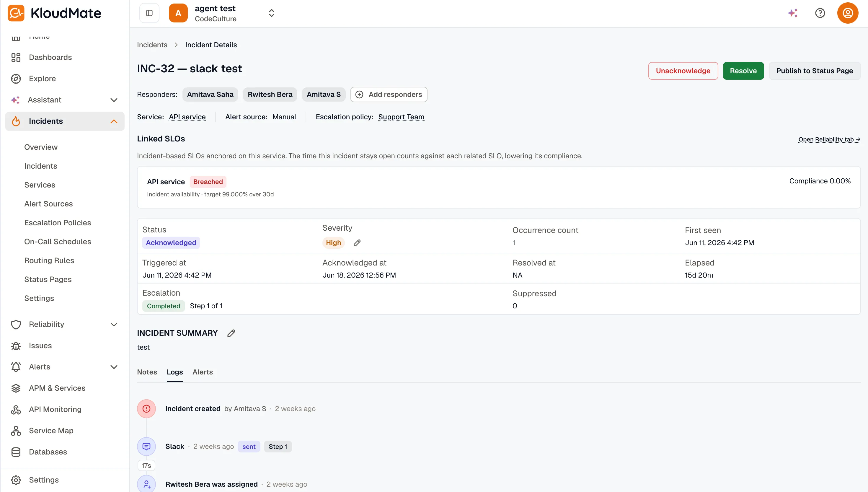
Task: Expand the Assistant menu chevron
Action: [114, 100]
